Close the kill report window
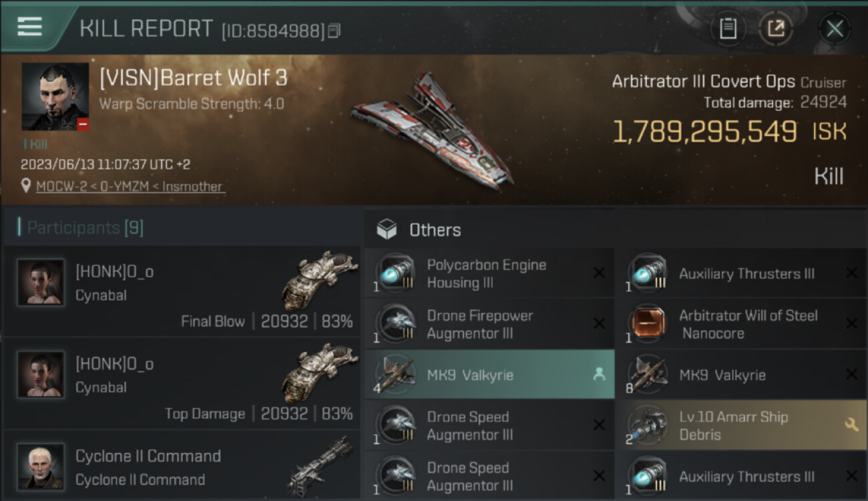 (835, 29)
